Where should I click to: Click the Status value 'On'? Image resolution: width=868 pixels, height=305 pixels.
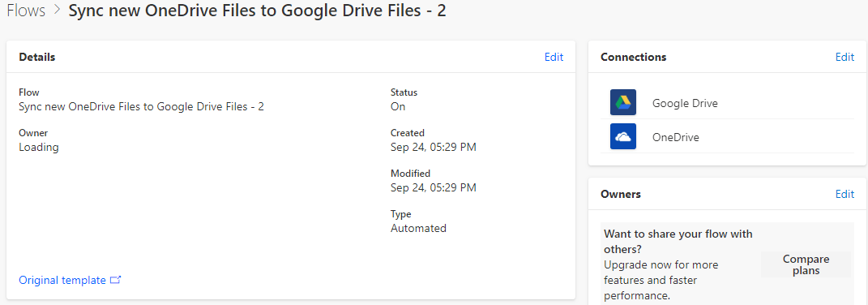click(x=398, y=106)
